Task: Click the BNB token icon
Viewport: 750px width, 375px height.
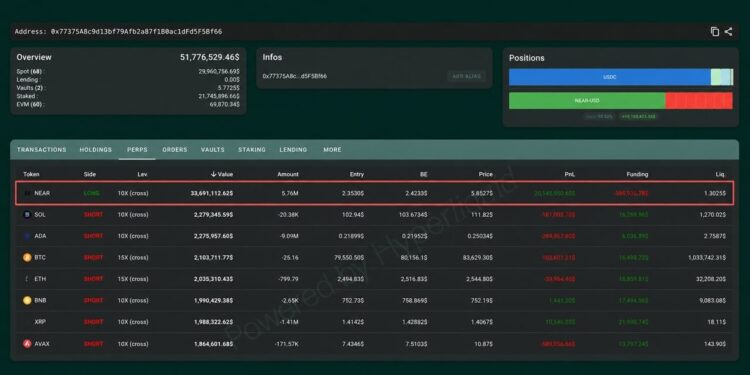Action: 27,300
